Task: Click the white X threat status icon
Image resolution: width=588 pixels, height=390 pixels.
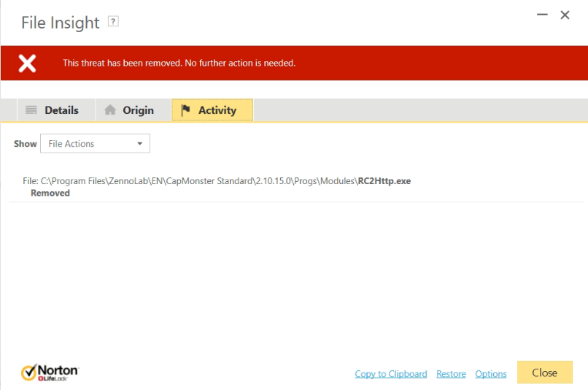Action: 28,63
